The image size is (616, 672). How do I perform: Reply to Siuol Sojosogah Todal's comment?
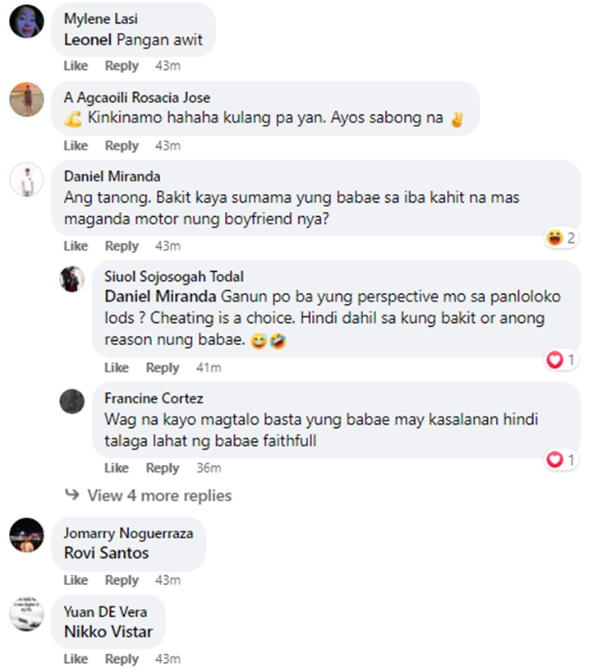point(163,368)
